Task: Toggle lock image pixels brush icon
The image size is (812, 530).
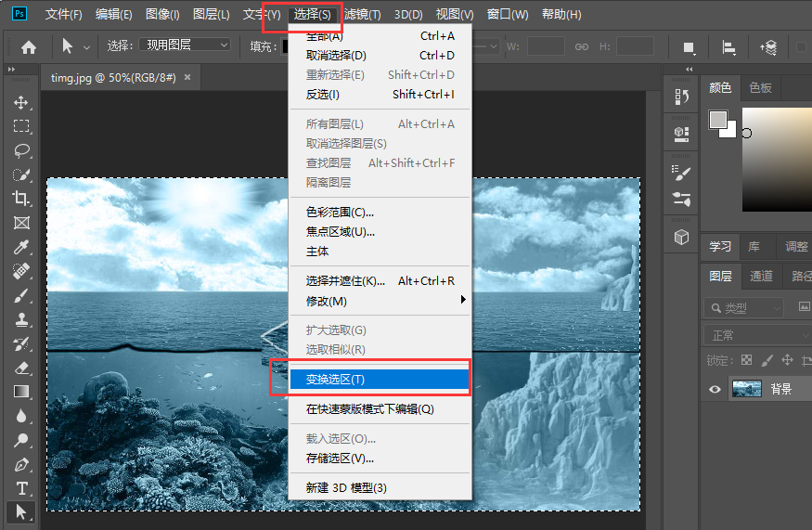Action: pyautogui.click(x=767, y=359)
